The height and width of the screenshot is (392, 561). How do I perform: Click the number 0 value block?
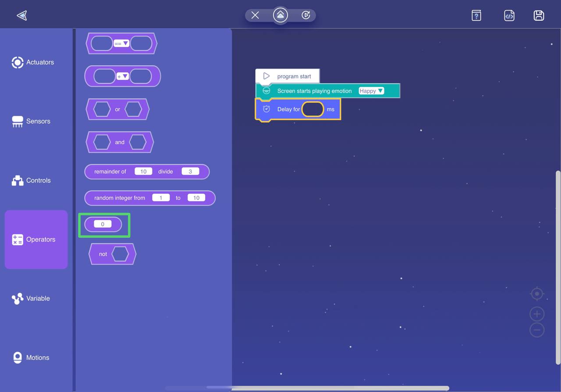pos(103,224)
